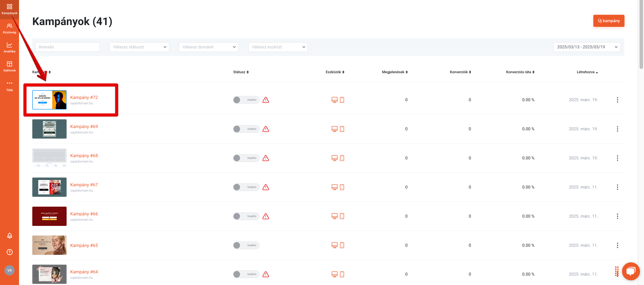Open the Kampány #64 link
Image resolution: width=644 pixels, height=285 pixels.
84,272
